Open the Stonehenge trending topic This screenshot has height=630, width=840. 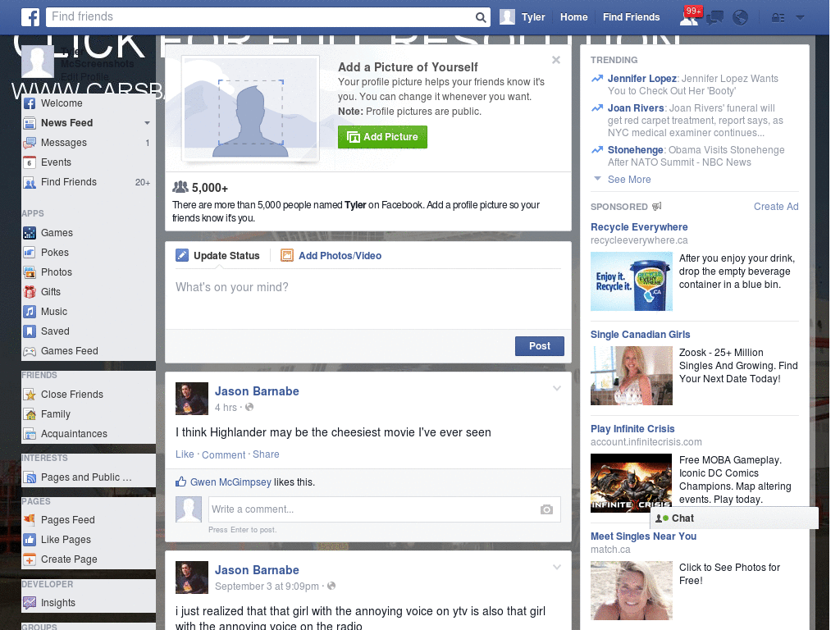pos(636,150)
